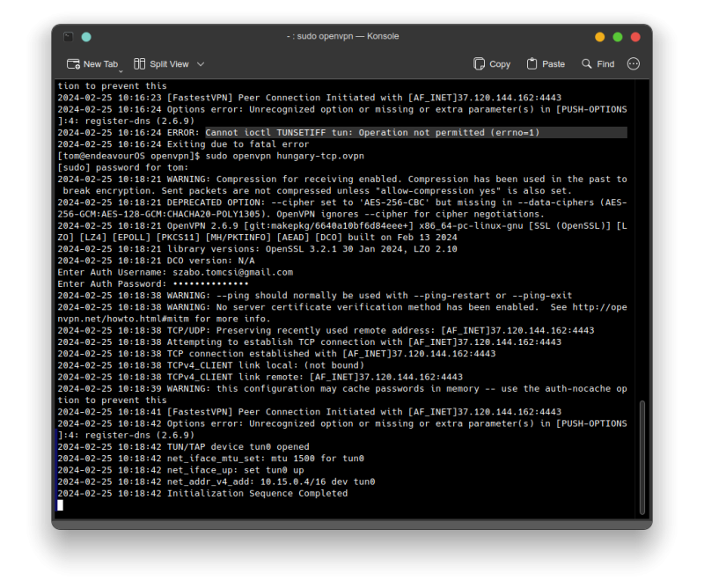Click the terminal icon in title bar

69,37
